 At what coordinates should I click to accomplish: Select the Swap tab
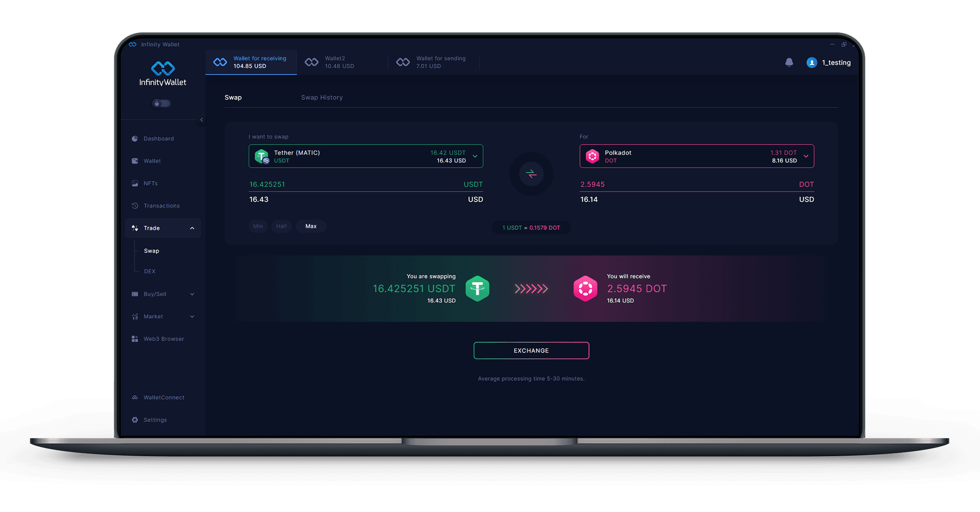(x=233, y=98)
